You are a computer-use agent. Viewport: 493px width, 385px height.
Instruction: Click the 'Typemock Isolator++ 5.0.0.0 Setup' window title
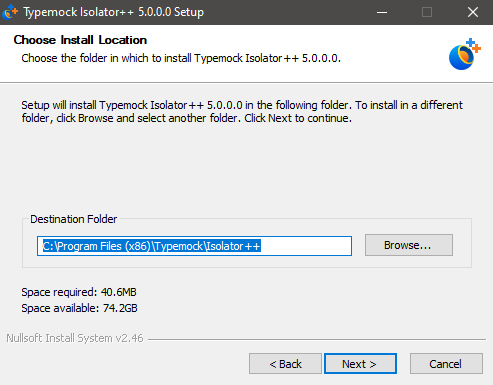pos(113,12)
